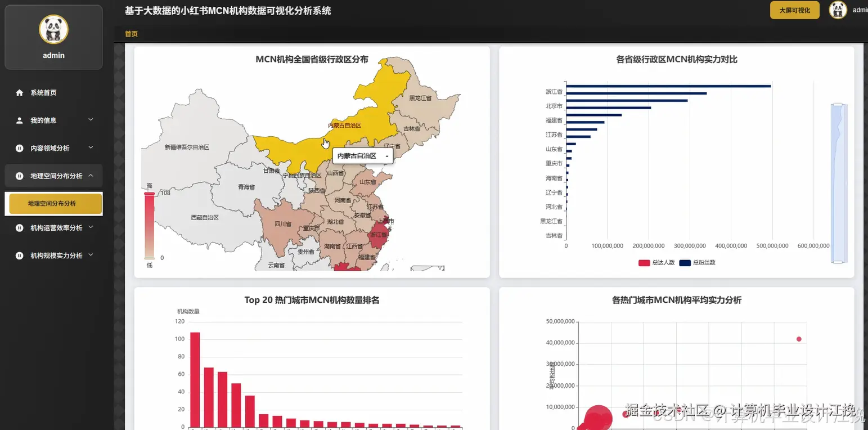Select the highlighted 地理空间分布分析 submenu item
868x430 pixels.
[x=55, y=204]
